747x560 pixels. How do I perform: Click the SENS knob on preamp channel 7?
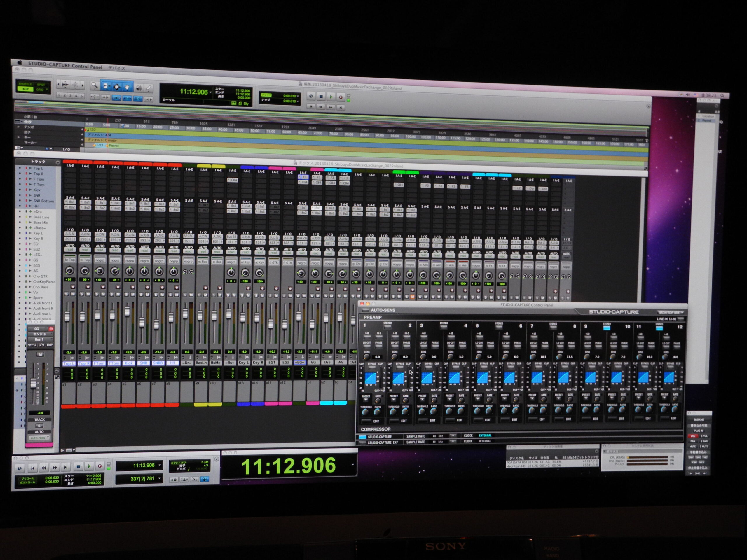point(533,356)
